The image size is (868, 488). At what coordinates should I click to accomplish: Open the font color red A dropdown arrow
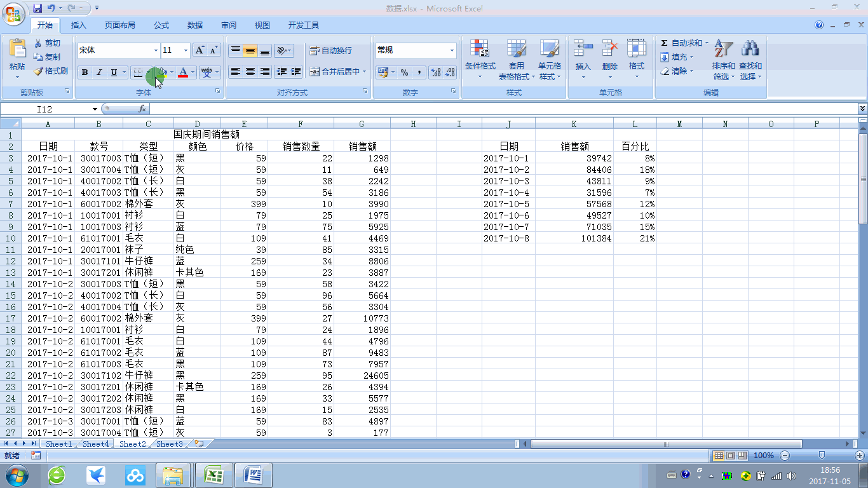tap(193, 72)
